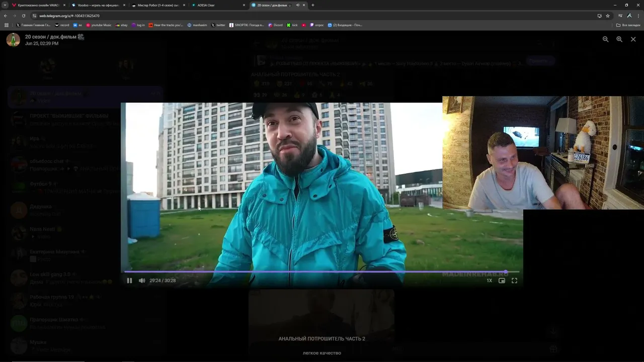The height and width of the screenshot is (362, 644).
Task: Open the 'ebay' bookmark
Action: [x=121, y=25]
